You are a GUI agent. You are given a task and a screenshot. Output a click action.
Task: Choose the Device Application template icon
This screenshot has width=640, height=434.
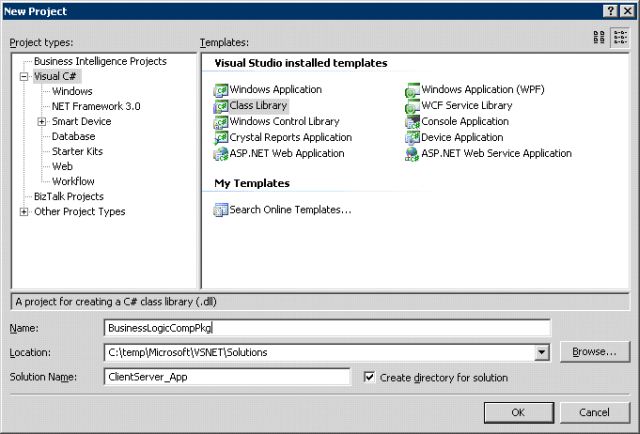412,138
